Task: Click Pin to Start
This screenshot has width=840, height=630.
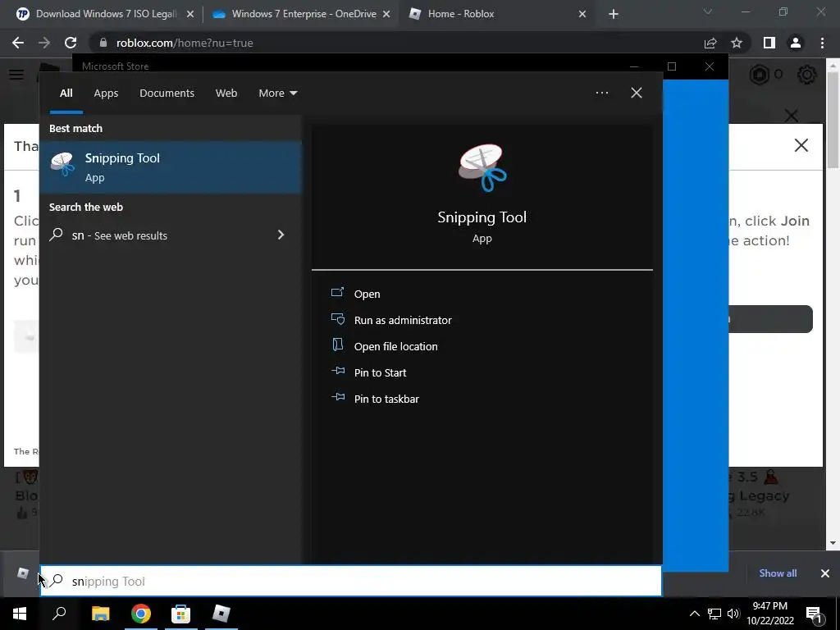Action: click(x=380, y=372)
